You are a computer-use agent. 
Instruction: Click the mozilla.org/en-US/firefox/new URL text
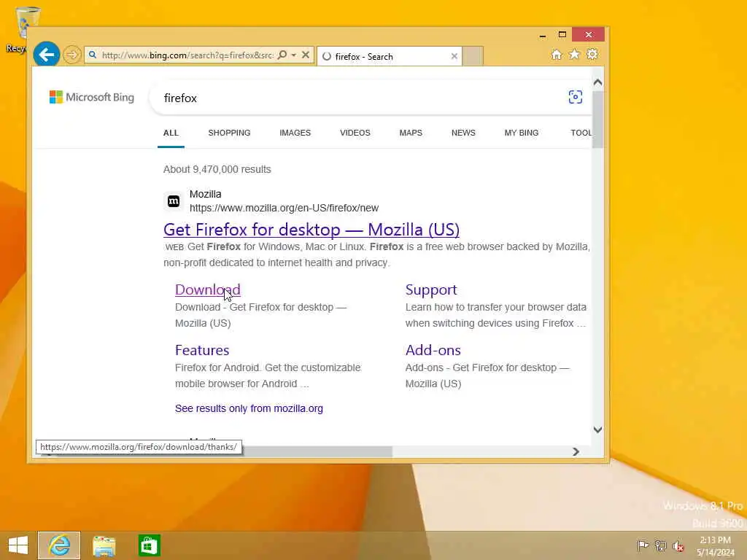[284, 208]
